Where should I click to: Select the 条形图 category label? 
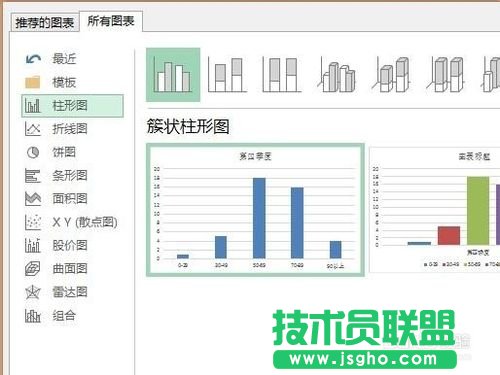coord(70,176)
